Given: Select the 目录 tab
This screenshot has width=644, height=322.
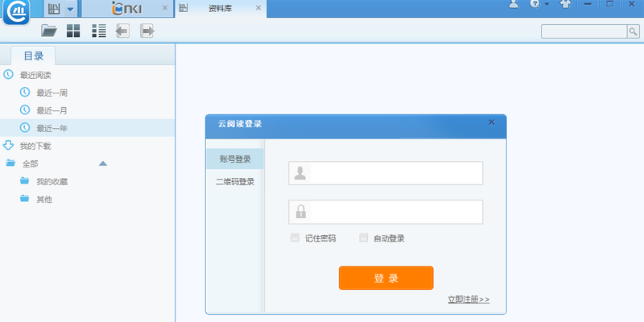Looking at the screenshot, I should click(33, 56).
